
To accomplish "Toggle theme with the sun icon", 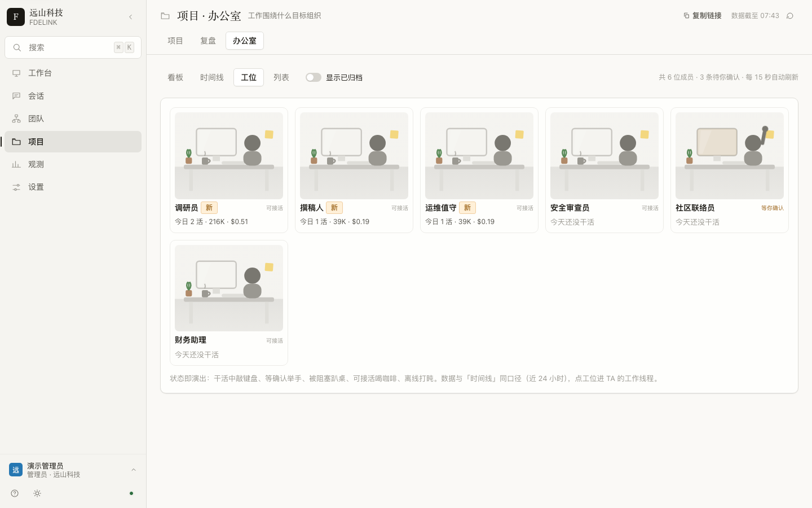I will [x=37, y=493].
